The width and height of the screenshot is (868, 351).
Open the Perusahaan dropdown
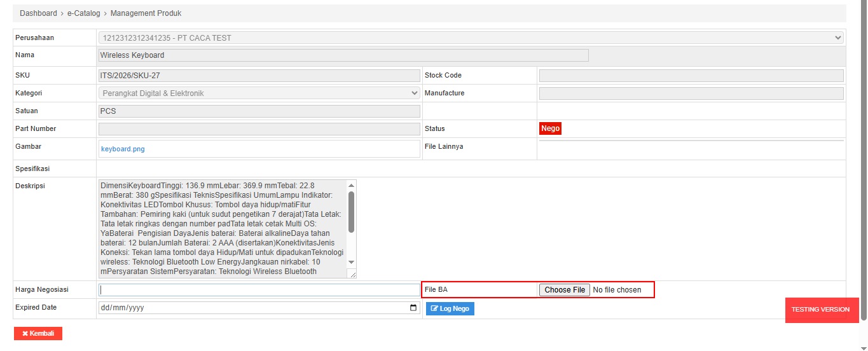point(471,38)
